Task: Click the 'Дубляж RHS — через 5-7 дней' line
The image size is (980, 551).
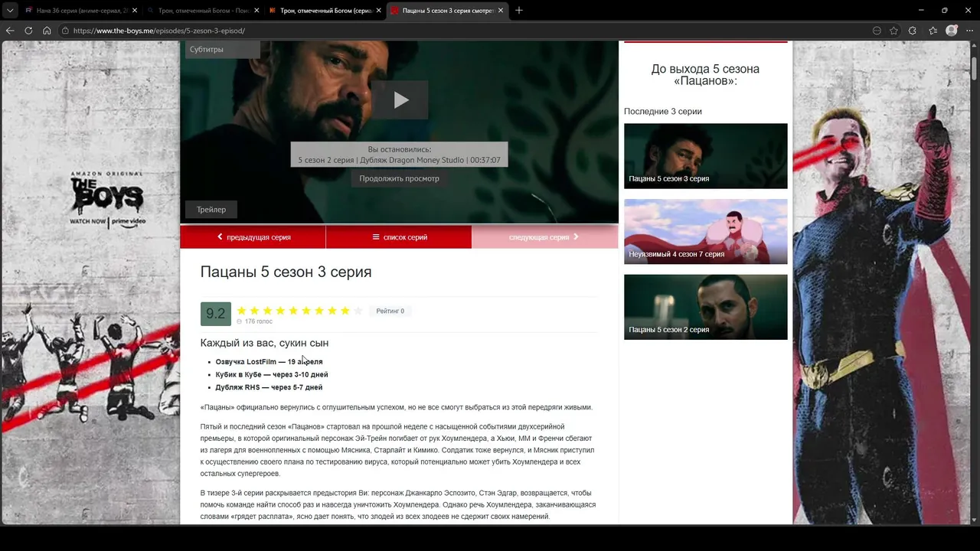Action: coord(269,388)
